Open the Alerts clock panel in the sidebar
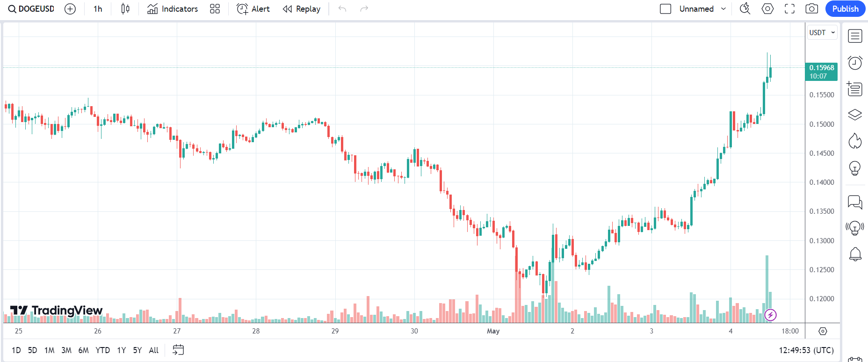 pyautogui.click(x=855, y=62)
